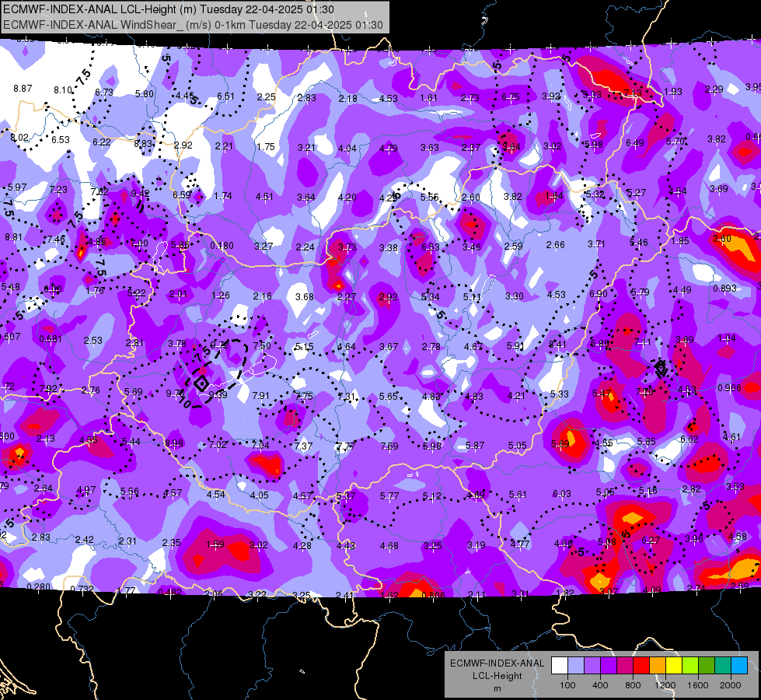Click the magenta legend swatch

tap(625, 666)
